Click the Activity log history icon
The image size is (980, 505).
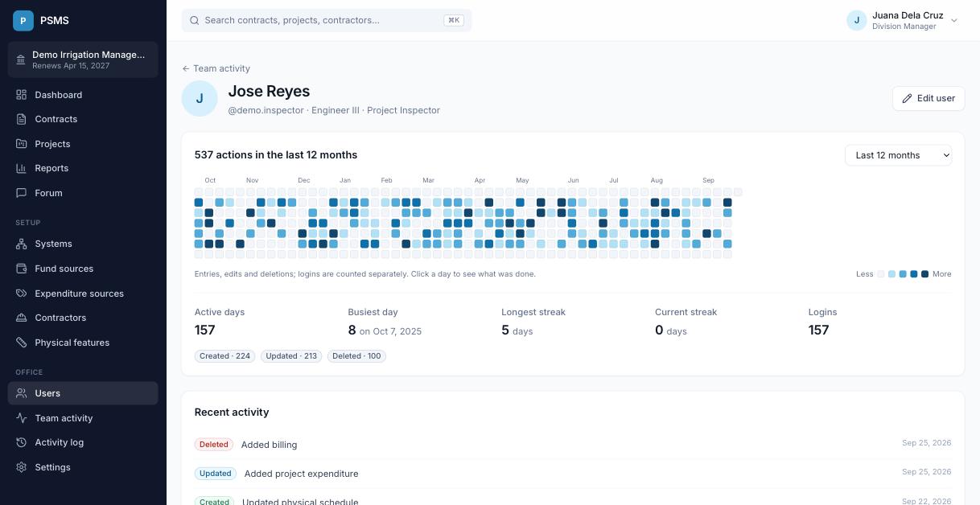[x=21, y=442]
